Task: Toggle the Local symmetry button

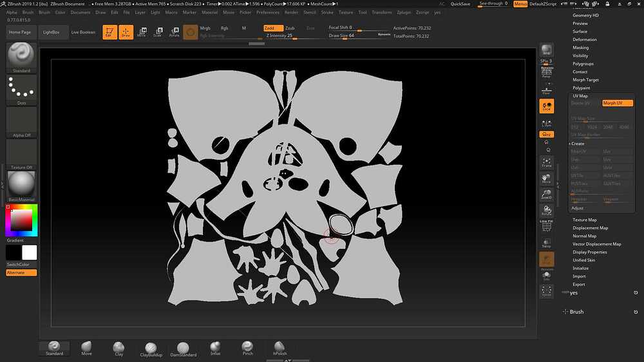Action: point(546,106)
